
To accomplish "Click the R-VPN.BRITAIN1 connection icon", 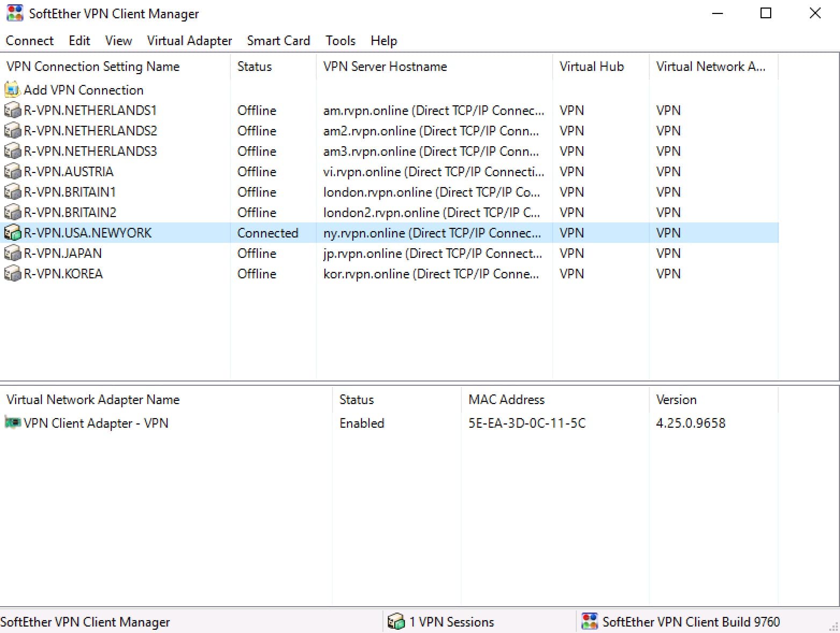I will point(12,192).
